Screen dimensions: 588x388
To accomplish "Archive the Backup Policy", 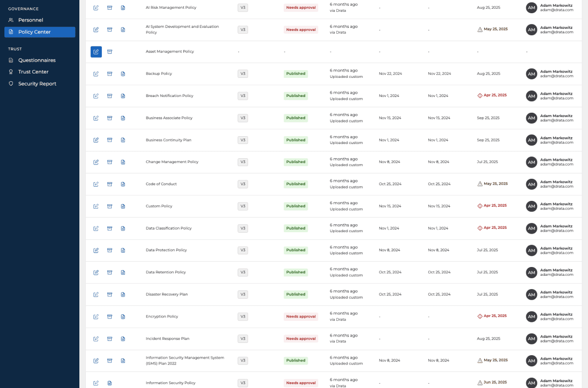I will click(x=110, y=73).
